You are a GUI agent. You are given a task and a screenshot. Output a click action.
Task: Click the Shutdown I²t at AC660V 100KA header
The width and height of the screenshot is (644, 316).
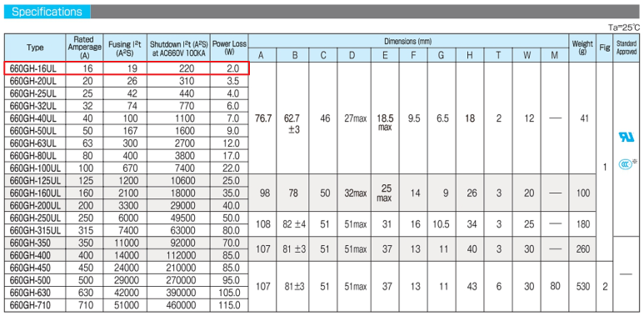(178, 48)
